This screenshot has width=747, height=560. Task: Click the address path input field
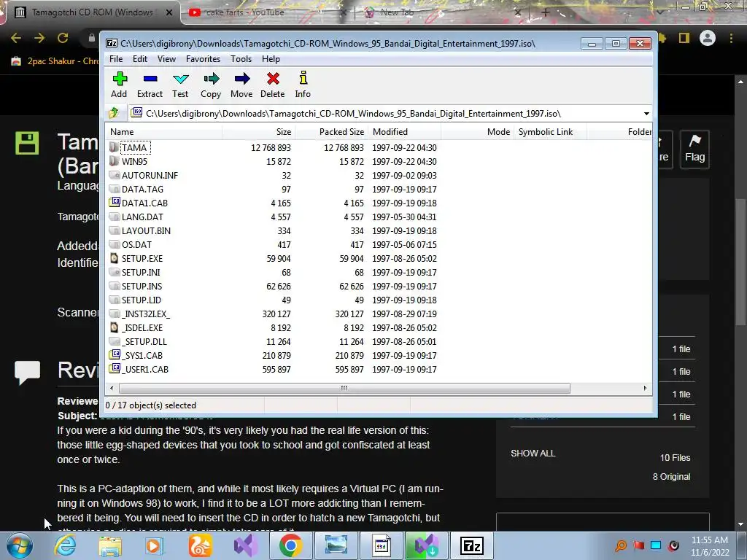coord(385,113)
